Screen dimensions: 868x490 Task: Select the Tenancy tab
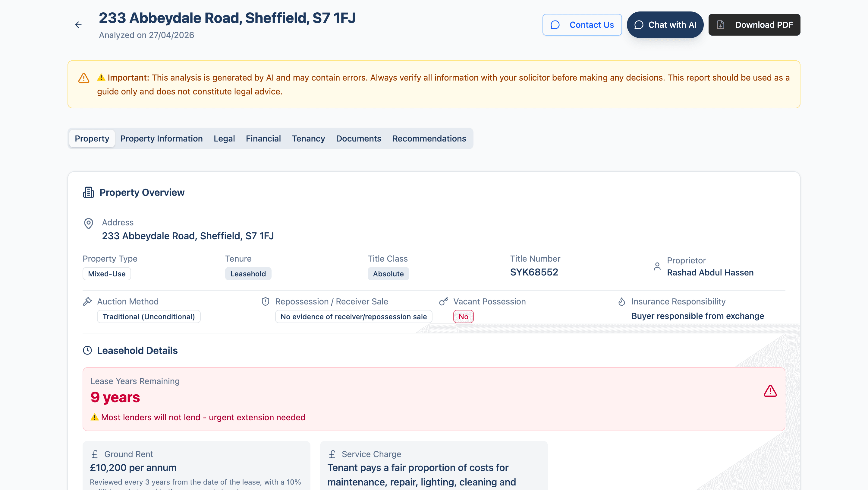click(x=308, y=138)
